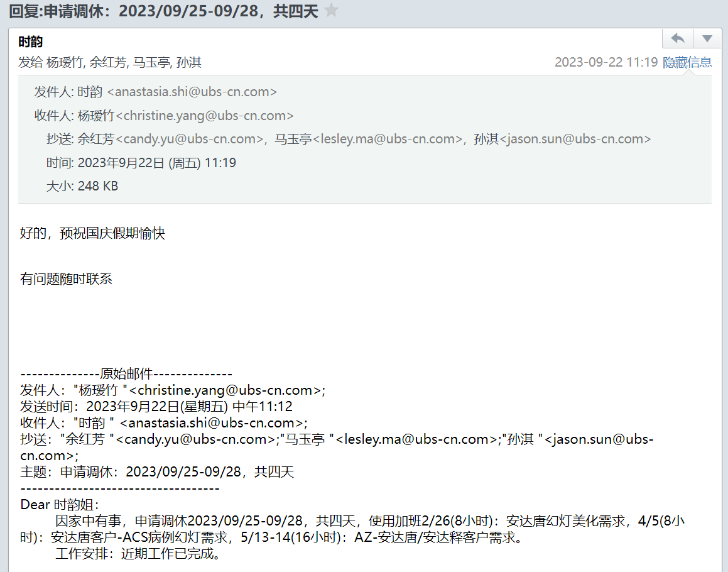The height and width of the screenshot is (572, 728).
Task: Click the reply text 好的，预祝国庆假期愉快
Action: pos(92,234)
